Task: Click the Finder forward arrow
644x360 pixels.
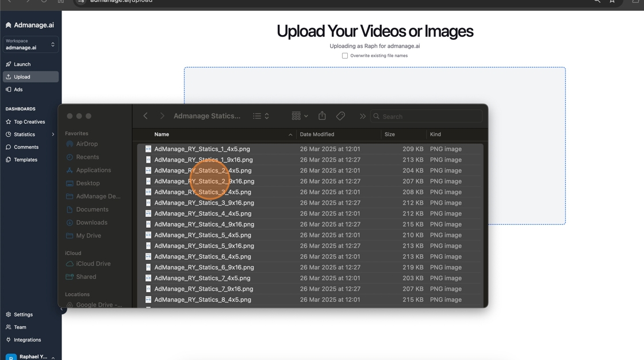Action: coord(162,116)
